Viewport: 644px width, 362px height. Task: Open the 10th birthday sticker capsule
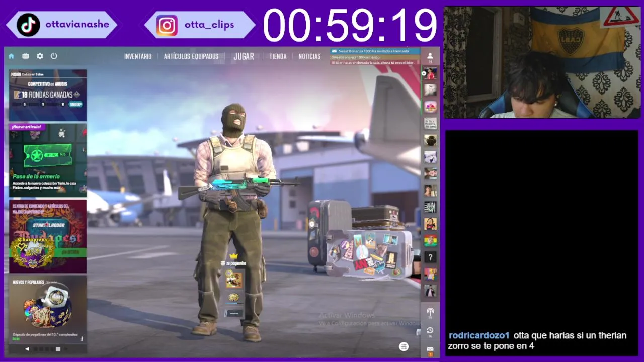(x=48, y=309)
